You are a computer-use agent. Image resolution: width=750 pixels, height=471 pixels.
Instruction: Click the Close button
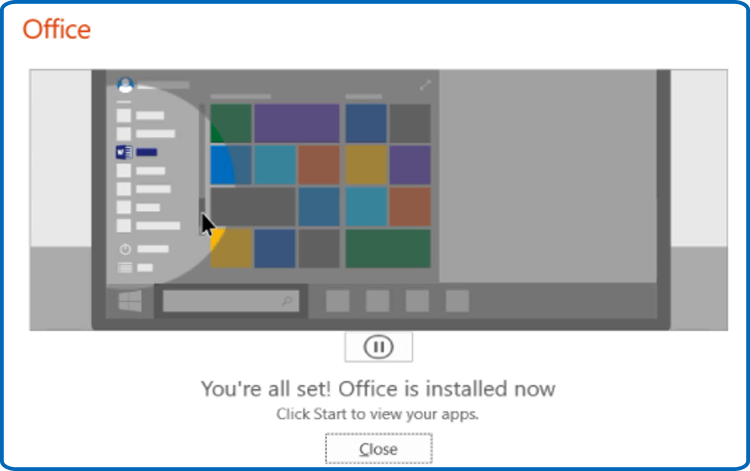[378, 449]
